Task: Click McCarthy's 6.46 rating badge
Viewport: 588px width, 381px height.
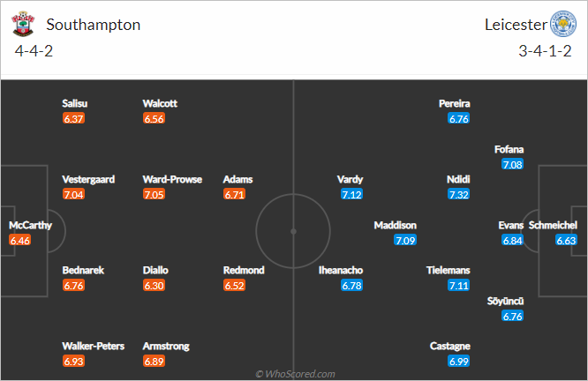Action: (20, 241)
